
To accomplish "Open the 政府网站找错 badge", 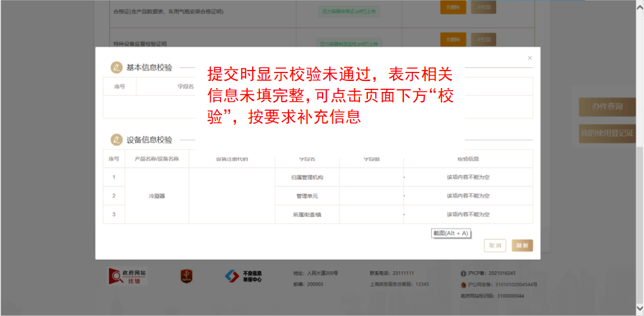I will tap(127, 276).
